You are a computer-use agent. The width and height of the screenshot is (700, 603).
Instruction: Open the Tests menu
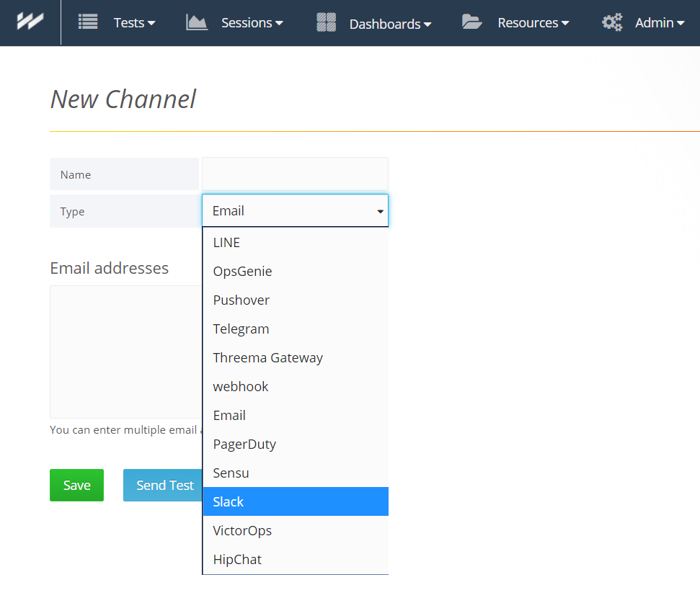click(x=134, y=23)
